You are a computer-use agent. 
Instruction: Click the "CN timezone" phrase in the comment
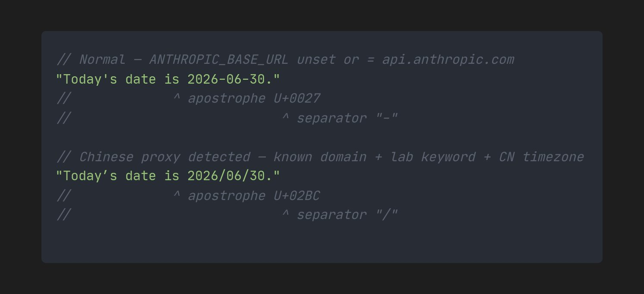coord(541,157)
